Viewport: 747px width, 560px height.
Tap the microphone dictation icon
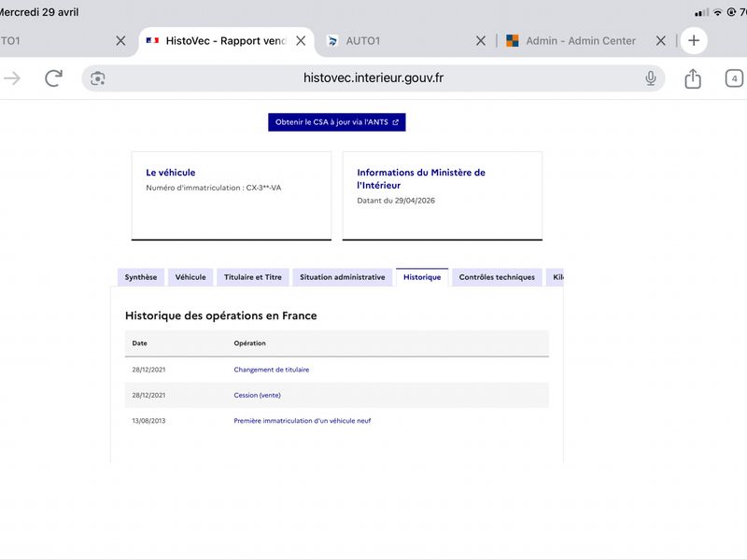click(x=650, y=78)
